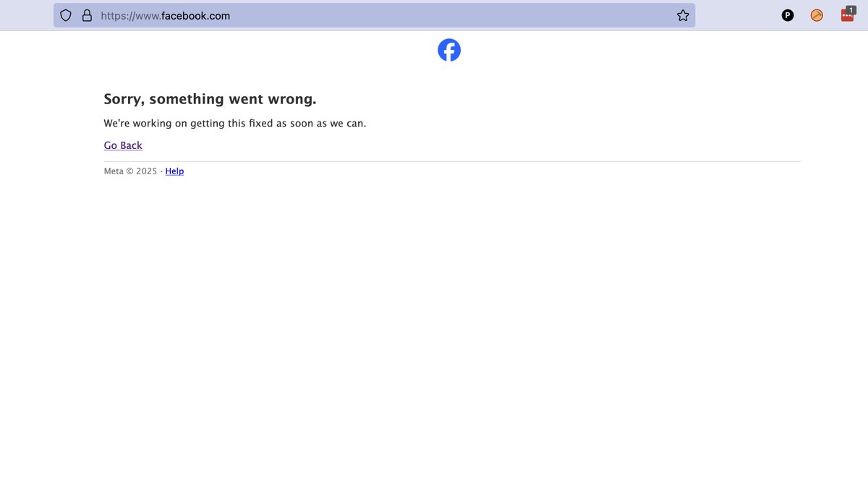Open the black P extension icon
Screen dimensions: 868x501
tap(788, 15)
